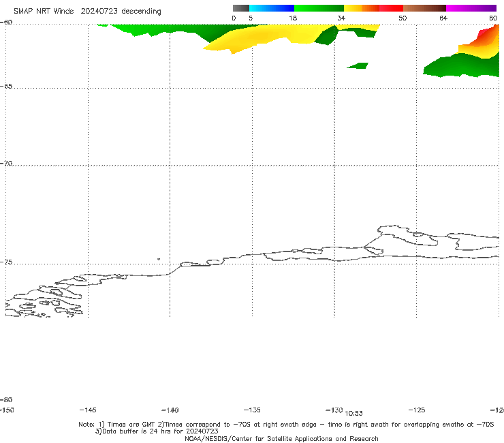This screenshot has width=504, height=443.
Task: Click the latitude label "-70"
Action: point(6,164)
